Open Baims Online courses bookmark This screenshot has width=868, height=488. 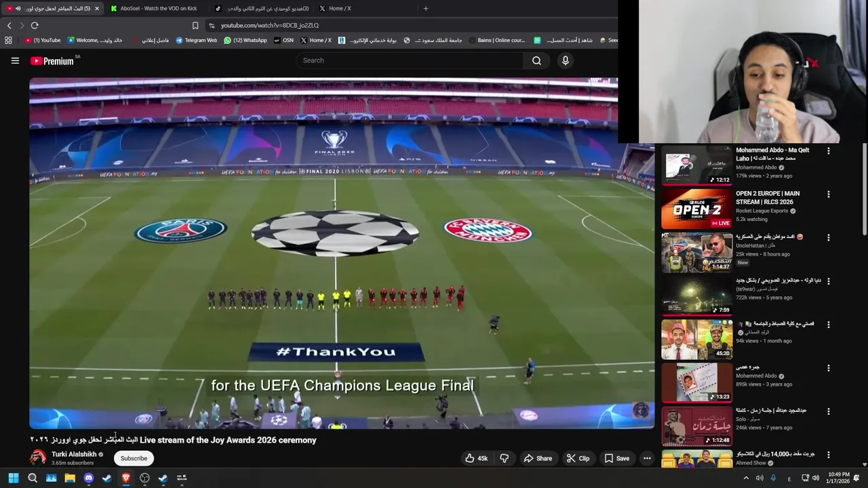tap(496, 40)
